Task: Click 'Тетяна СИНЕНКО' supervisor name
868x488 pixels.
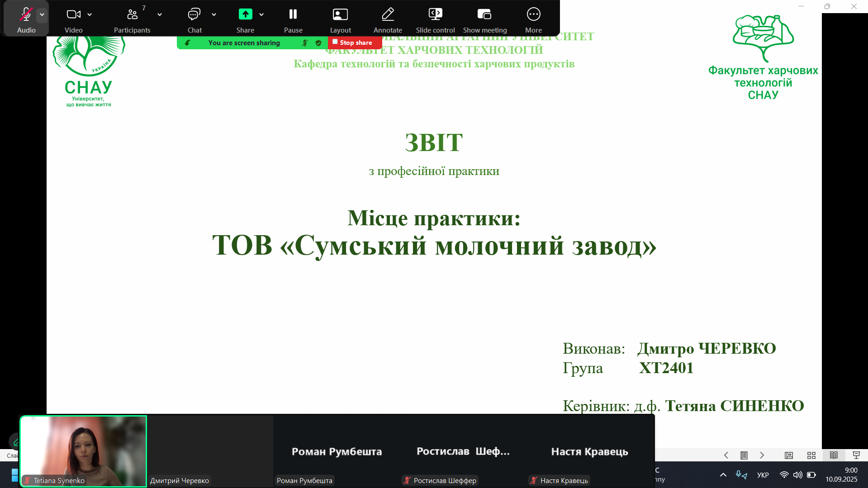Action: click(x=735, y=406)
